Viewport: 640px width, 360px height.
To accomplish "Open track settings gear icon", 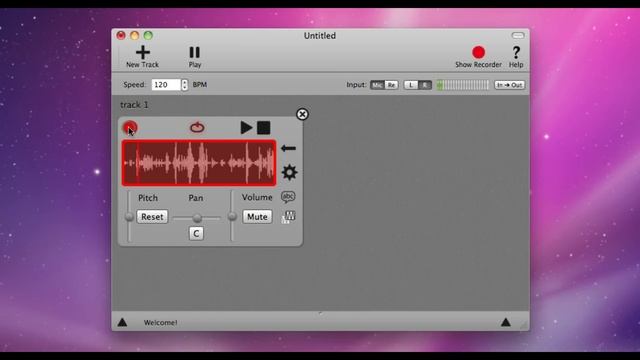I will click(289, 172).
